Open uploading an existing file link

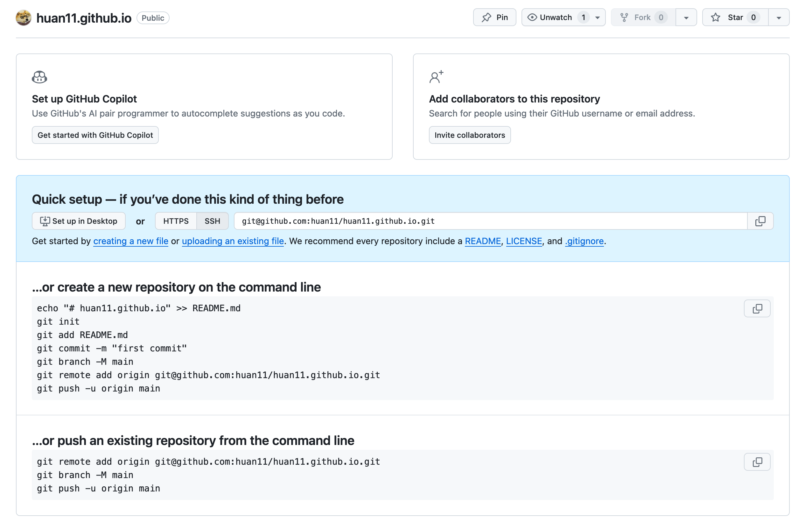233,241
